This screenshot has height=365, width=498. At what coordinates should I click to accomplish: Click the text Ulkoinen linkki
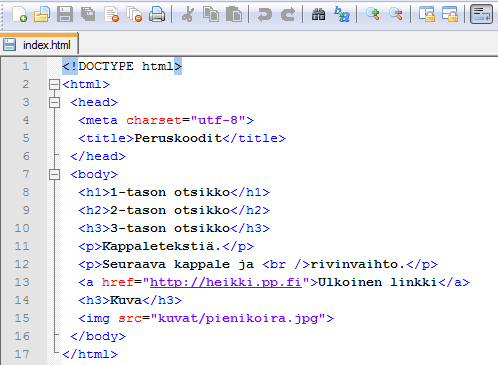point(378,282)
